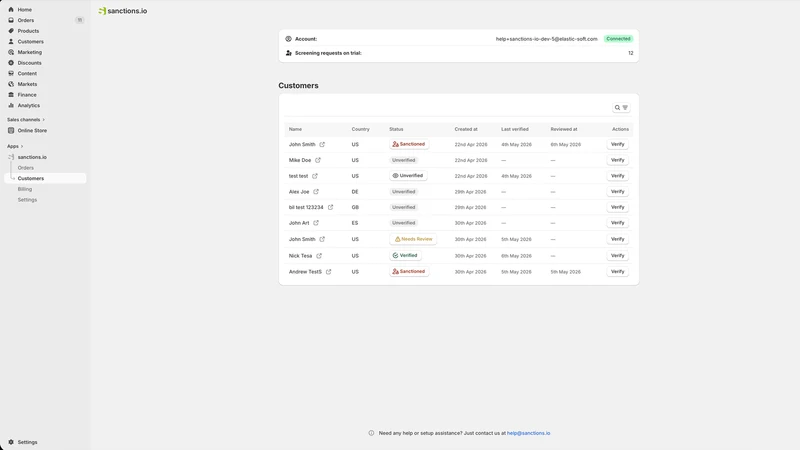This screenshot has width=800, height=450.
Task: Click the Markets globe icon
Action: pos(11,84)
